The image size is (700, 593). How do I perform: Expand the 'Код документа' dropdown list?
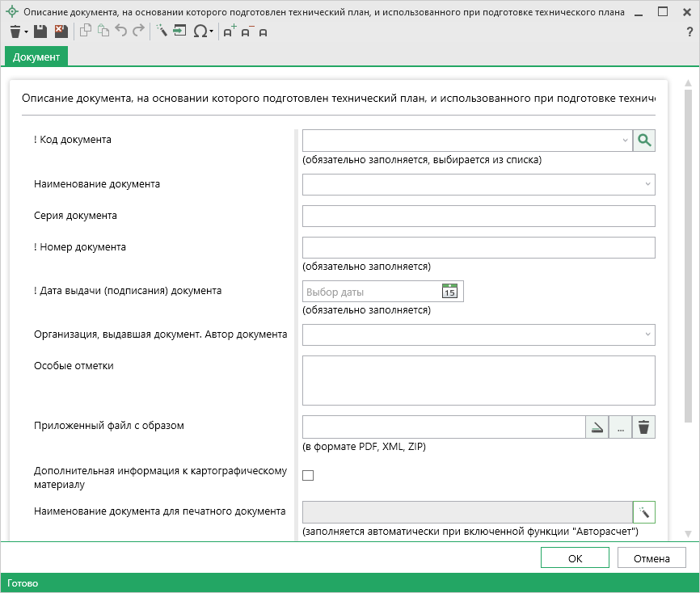coord(625,141)
